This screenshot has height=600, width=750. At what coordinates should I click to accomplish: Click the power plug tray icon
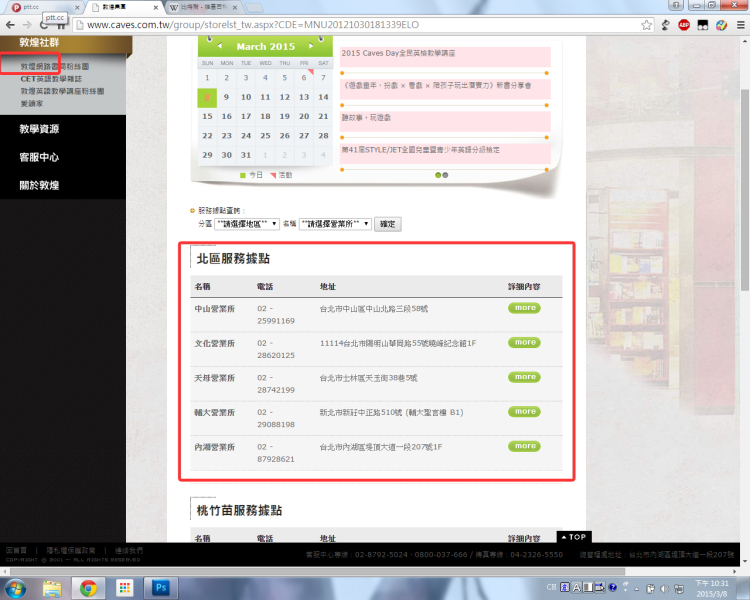[651, 589]
